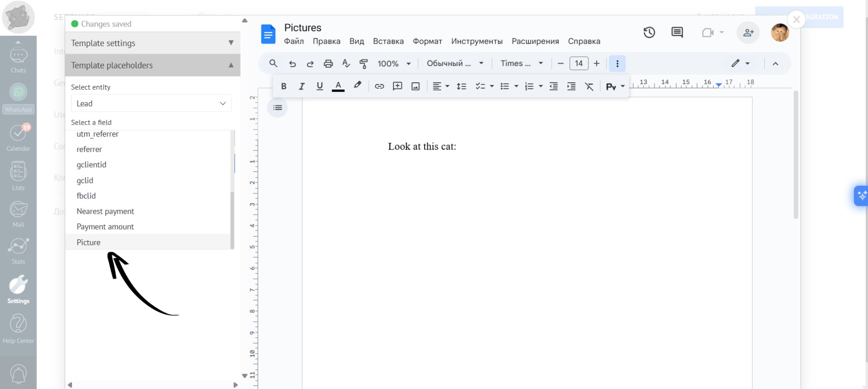This screenshot has height=389, width=868.
Task: Open the comments panel icon
Action: 677,33
